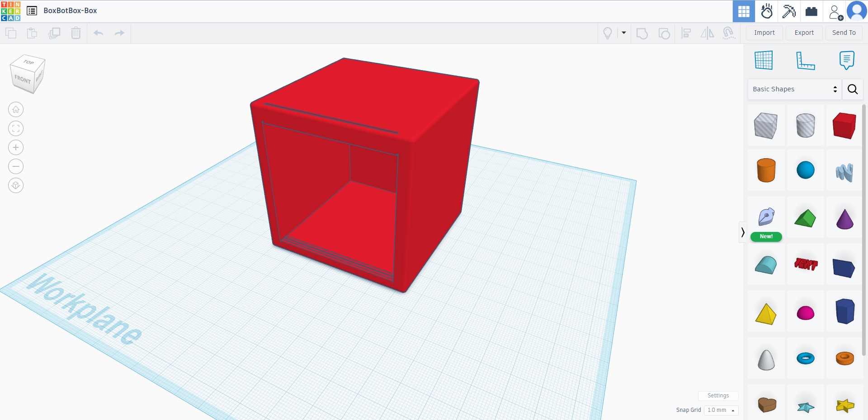This screenshot has width=868, height=420.
Task: Click the Send To button
Action: click(x=844, y=33)
